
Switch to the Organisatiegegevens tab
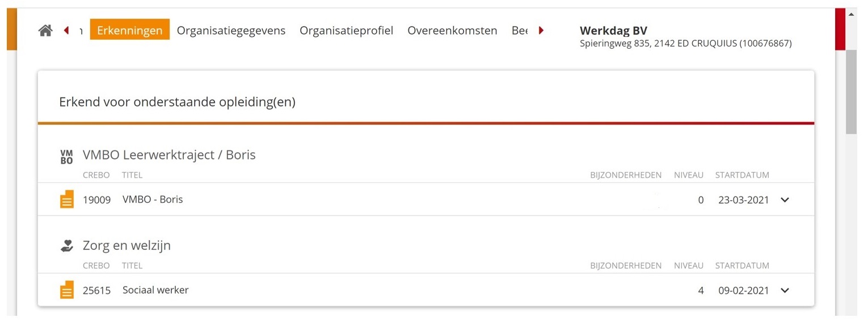click(x=231, y=30)
